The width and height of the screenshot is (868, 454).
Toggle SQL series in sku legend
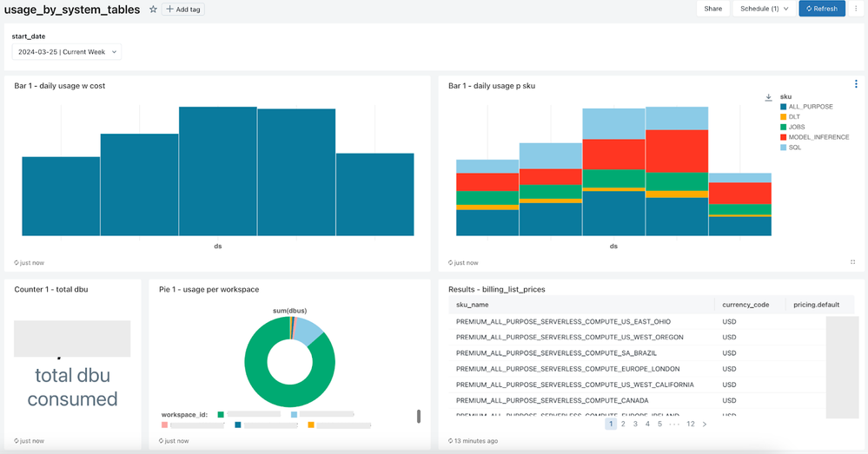tap(797, 148)
